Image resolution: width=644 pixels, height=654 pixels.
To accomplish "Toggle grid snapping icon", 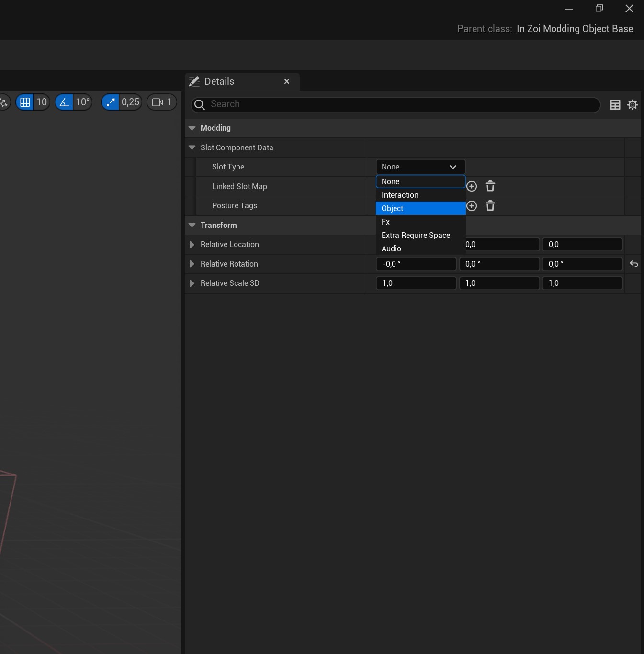I will [x=25, y=102].
